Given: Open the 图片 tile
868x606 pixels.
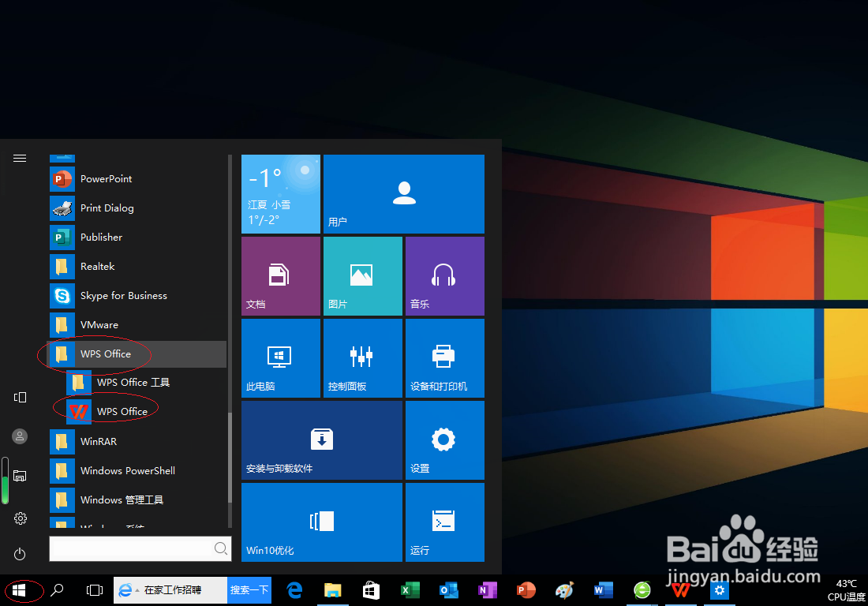Looking at the screenshot, I should (363, 276).
